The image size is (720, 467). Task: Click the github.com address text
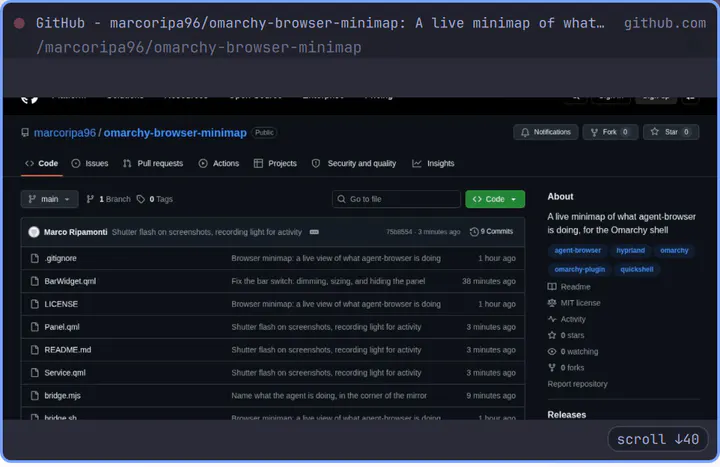click(x=664, y=23)
